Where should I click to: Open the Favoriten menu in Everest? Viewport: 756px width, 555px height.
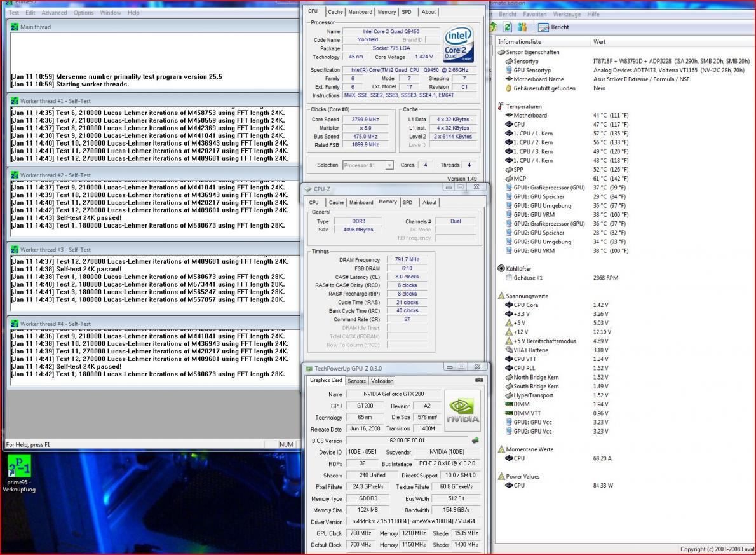tap(535, 15)
